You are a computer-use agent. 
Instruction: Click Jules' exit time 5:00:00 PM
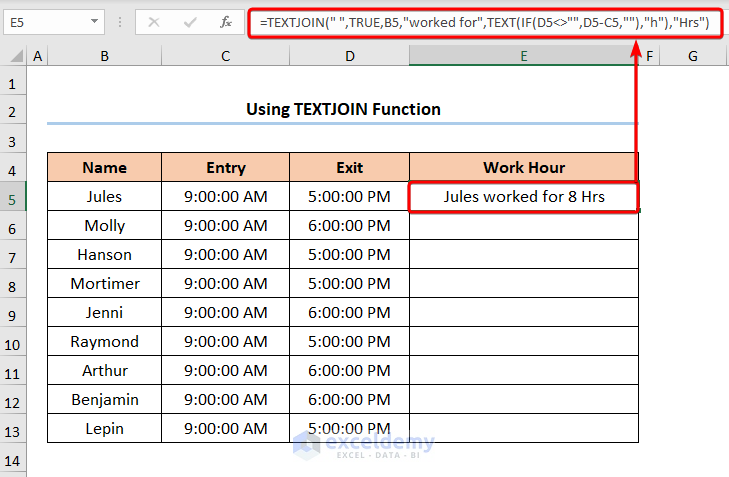click(x=350, y=197)
